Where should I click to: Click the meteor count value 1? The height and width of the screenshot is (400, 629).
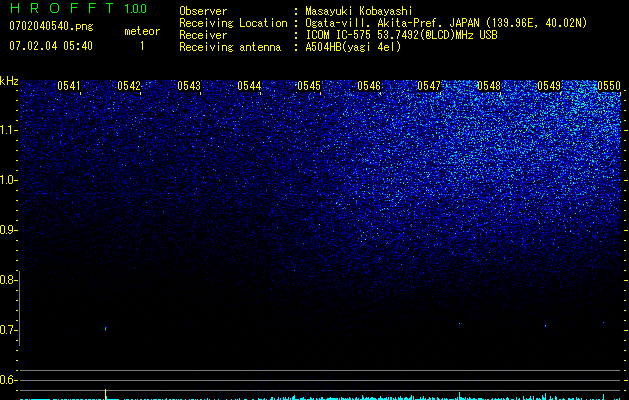pos(142,46)
